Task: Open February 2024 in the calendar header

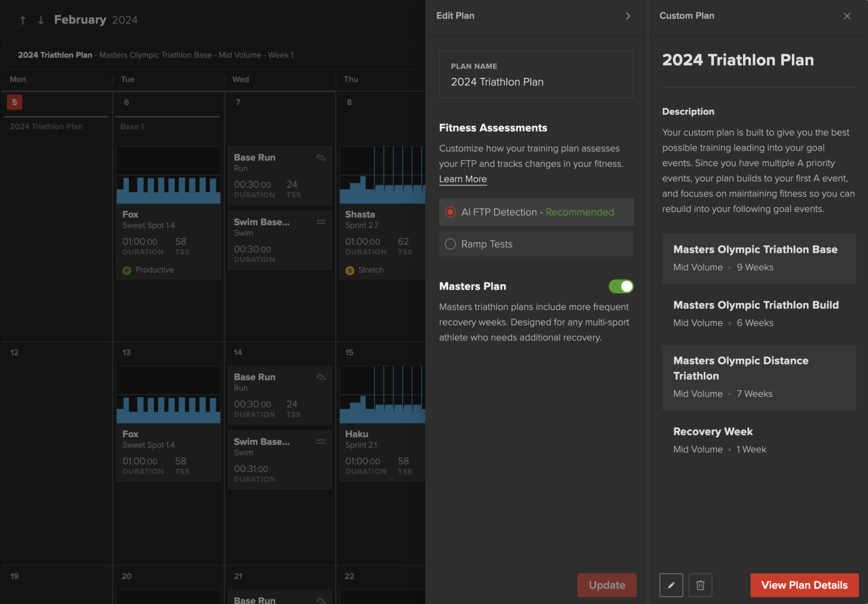Action: click(x=96, y=19)
